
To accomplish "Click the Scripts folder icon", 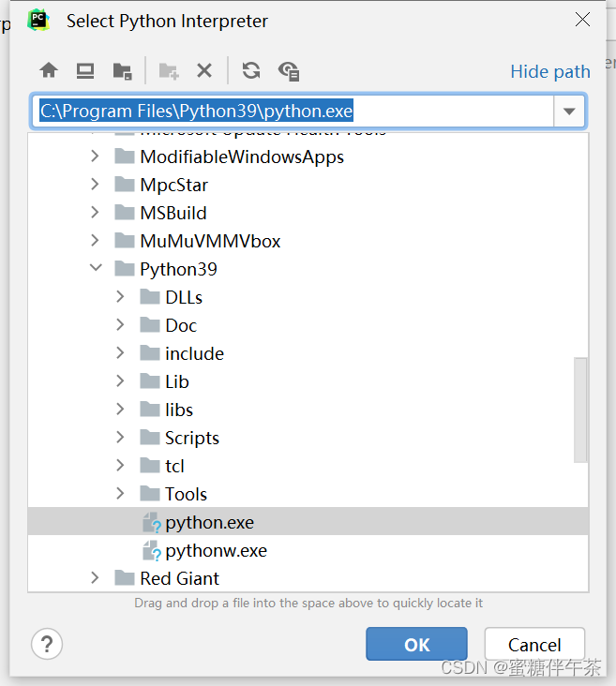I will (x=150, y=437).
